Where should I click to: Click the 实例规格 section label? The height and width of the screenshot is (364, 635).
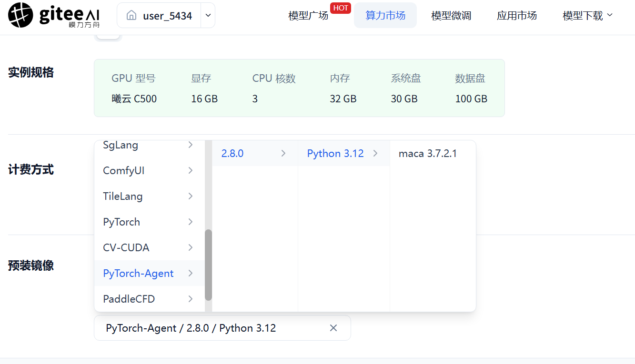pos(31,72)
